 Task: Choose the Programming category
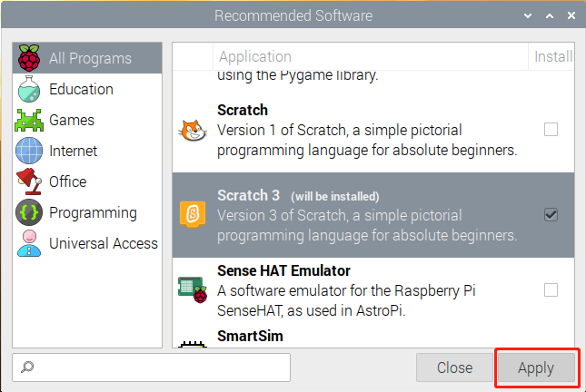(87, 212)
